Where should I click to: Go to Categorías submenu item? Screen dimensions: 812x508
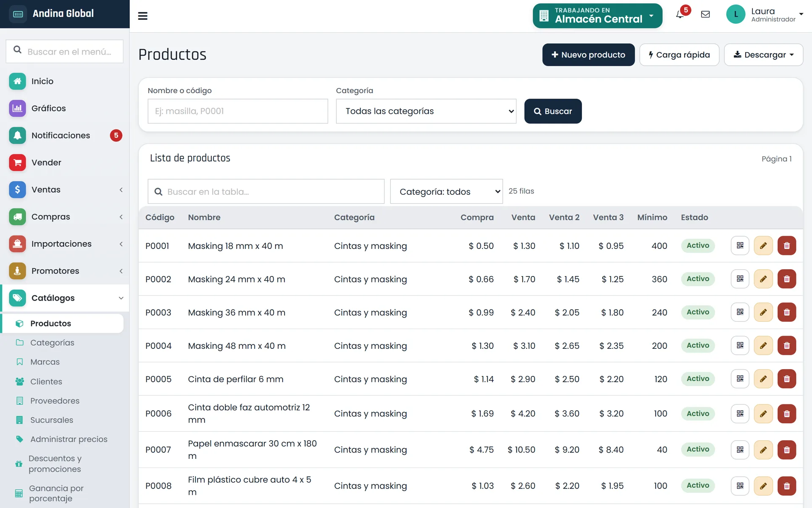(52, 342)
